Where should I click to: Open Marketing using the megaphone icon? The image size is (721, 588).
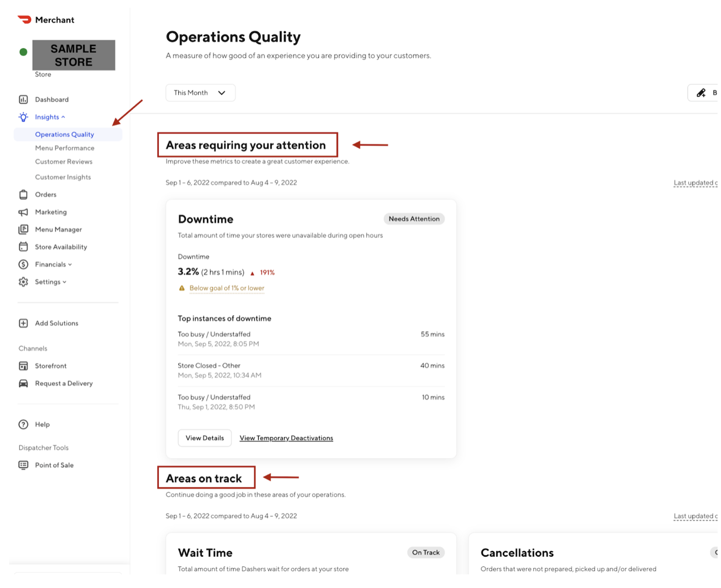click(23, 212)
